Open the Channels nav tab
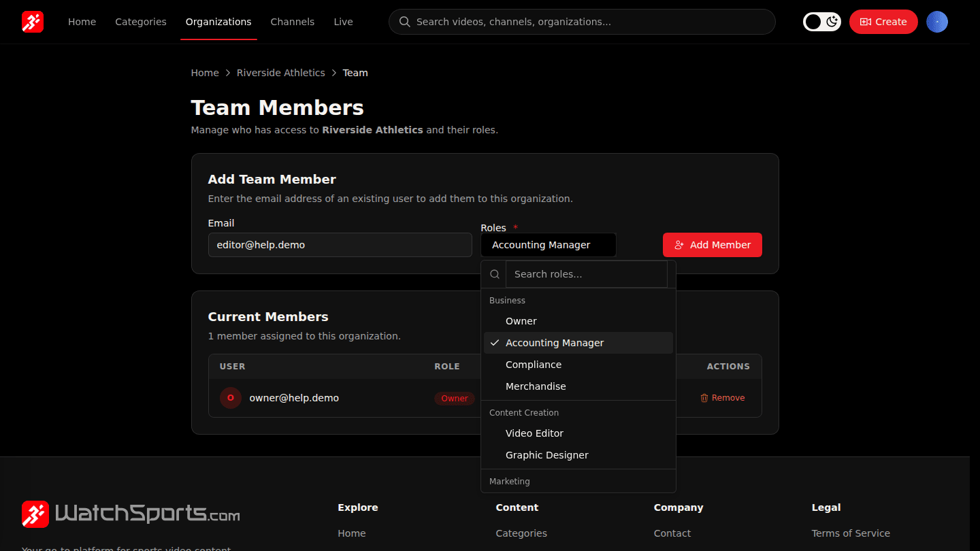 point(293,22)
